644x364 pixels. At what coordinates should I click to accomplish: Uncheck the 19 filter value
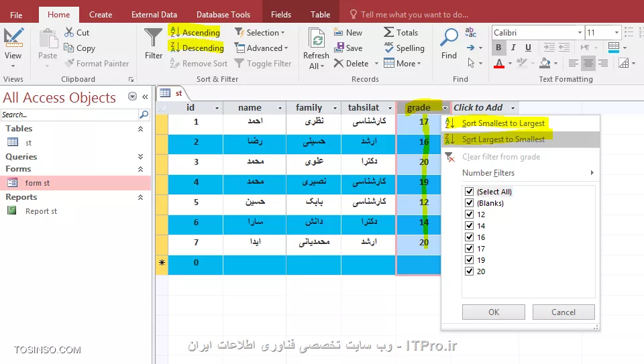tap(469, 260)
